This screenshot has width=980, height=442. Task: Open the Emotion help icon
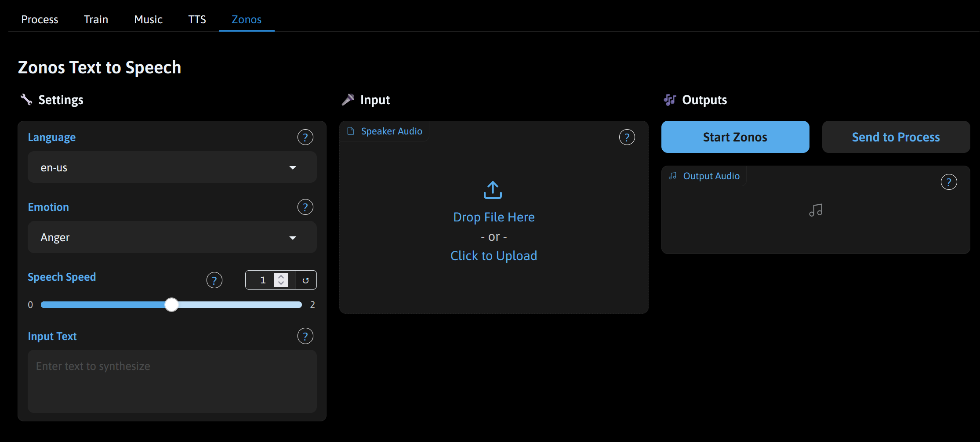(305, 207)
